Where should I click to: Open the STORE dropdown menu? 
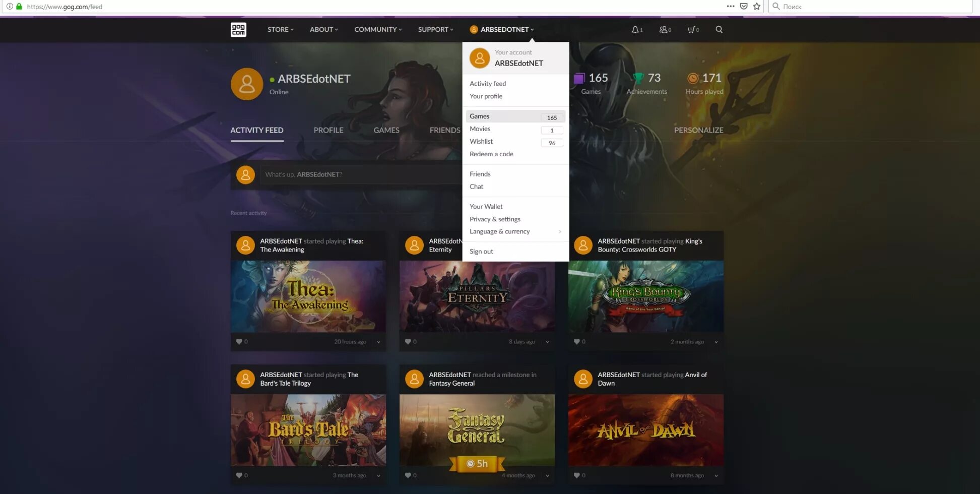coord(280,30)
